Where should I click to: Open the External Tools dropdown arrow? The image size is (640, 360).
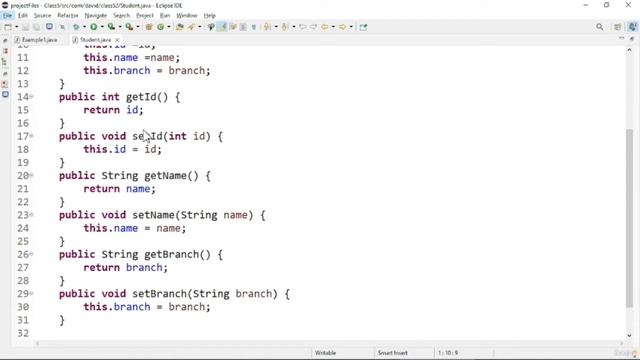coord(138,27)
